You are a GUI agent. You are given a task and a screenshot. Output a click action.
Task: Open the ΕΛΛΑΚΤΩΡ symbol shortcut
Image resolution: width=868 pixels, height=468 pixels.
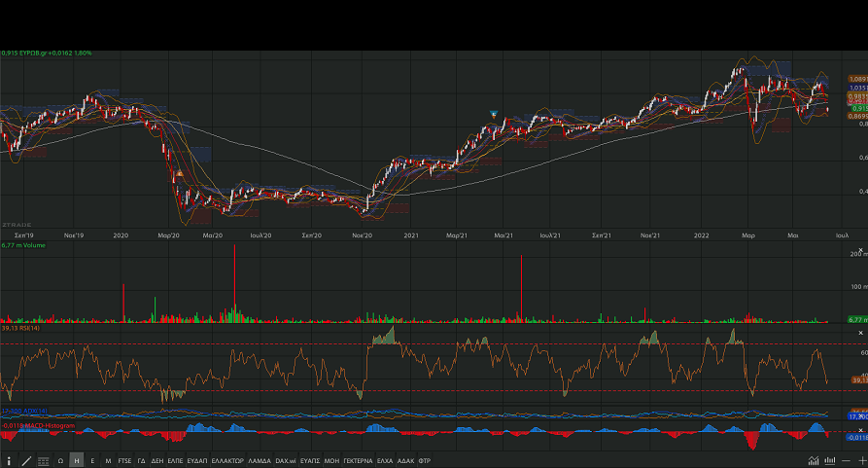[226, 460]
